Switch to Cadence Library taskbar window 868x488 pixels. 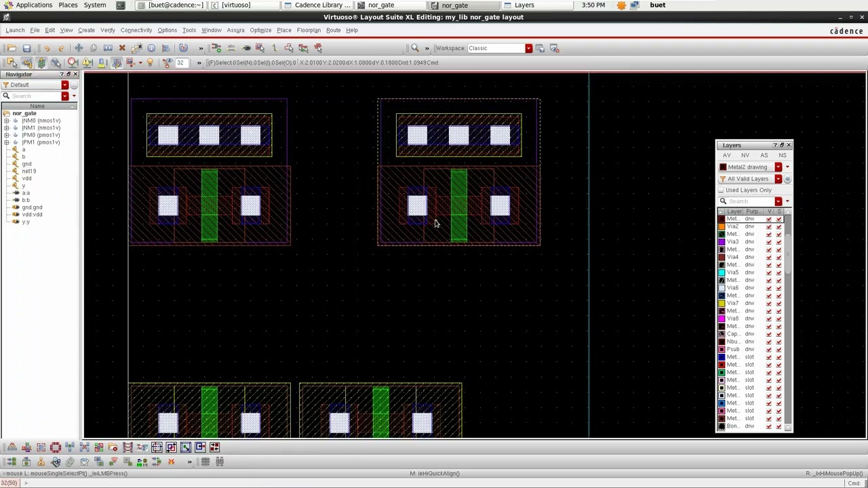[317, 5]
